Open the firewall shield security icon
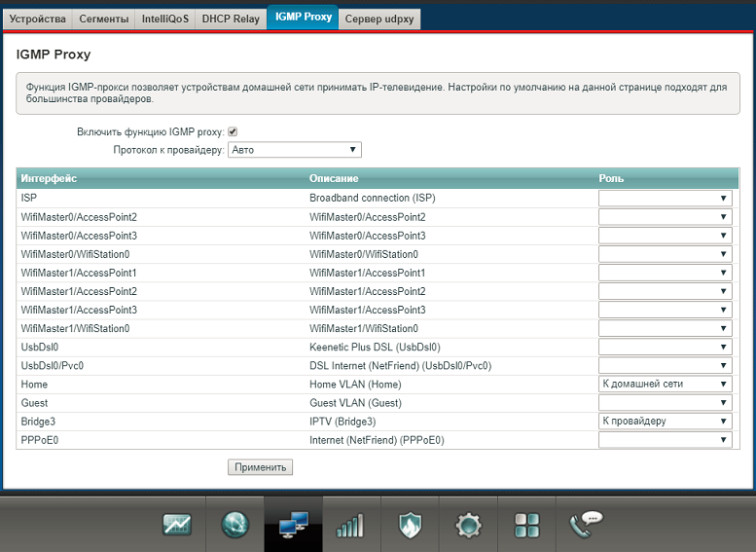The image size is (756, 552). pos(410,526)
